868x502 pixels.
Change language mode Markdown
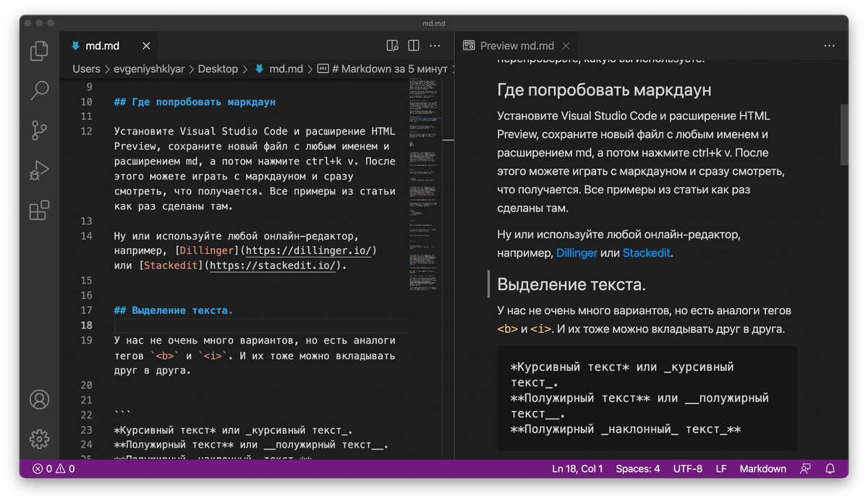pos(762,469)
